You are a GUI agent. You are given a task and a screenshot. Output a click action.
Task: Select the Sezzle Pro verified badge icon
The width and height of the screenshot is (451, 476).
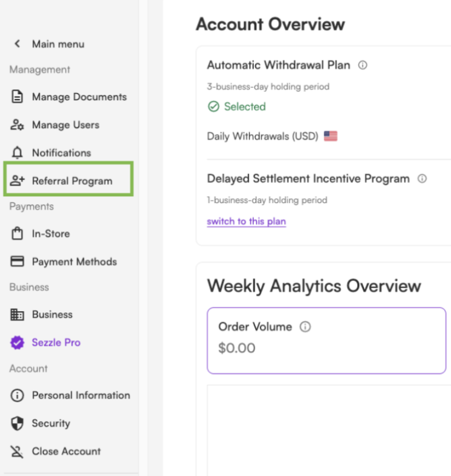point(17,343)
